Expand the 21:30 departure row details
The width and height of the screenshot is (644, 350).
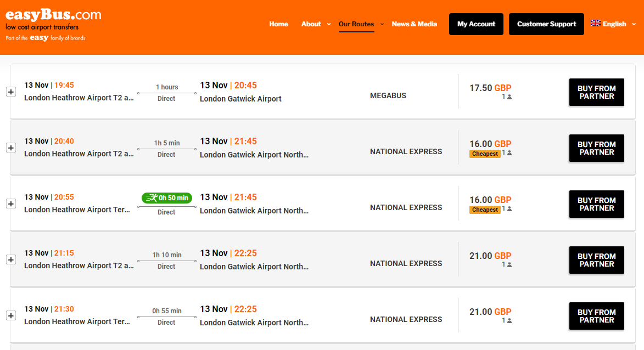tap(11, 315)
